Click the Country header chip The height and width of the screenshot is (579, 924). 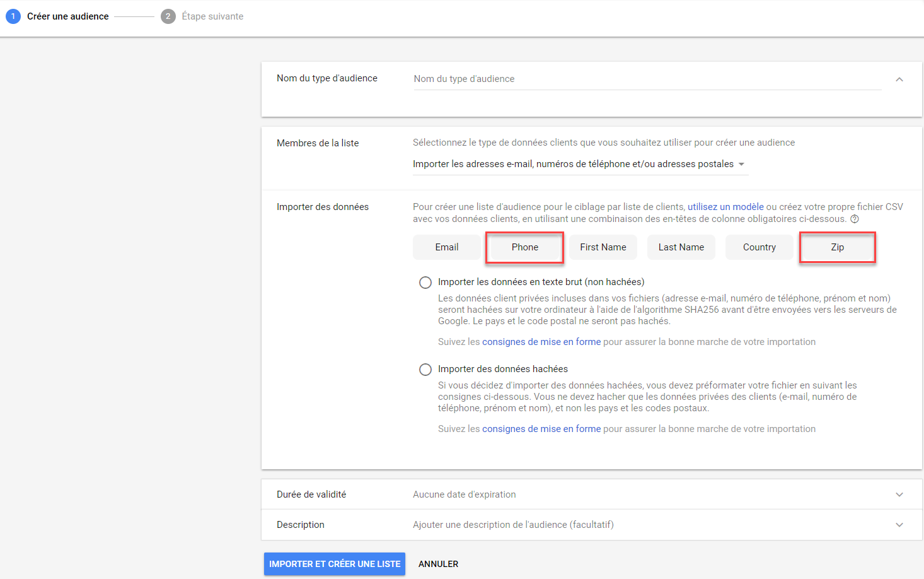coord(759,247)
